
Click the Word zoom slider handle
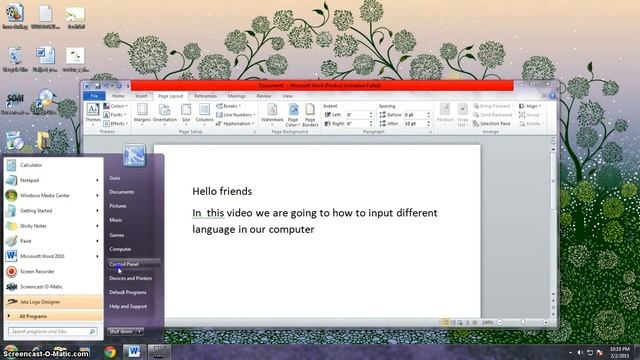tap(522, 322)
